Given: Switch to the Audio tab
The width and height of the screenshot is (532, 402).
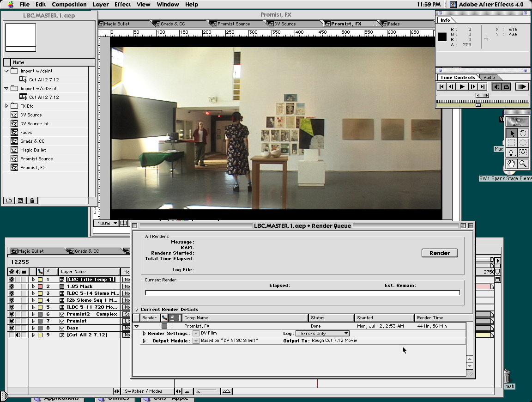Looking at the screenshot, I should pyautogui.click(x=489, y=78).
